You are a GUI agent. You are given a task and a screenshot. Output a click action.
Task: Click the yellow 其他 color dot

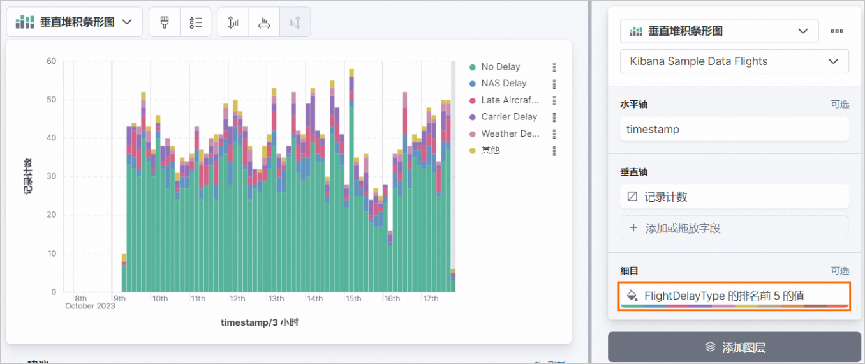pyautogui.click(x=472, y=150)
